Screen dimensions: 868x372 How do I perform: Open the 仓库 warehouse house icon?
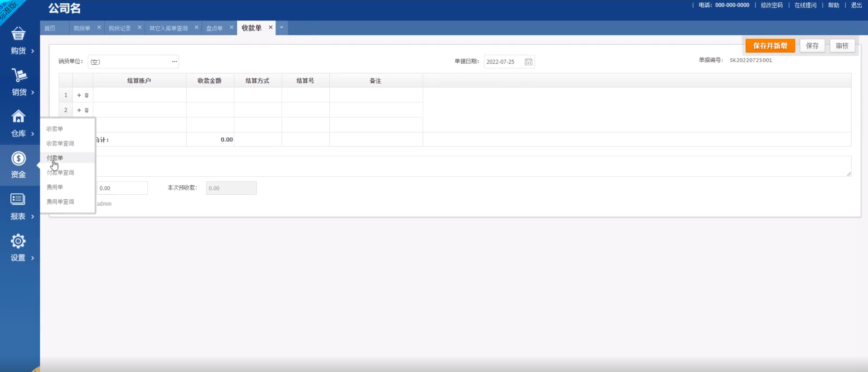coord(18,116)
